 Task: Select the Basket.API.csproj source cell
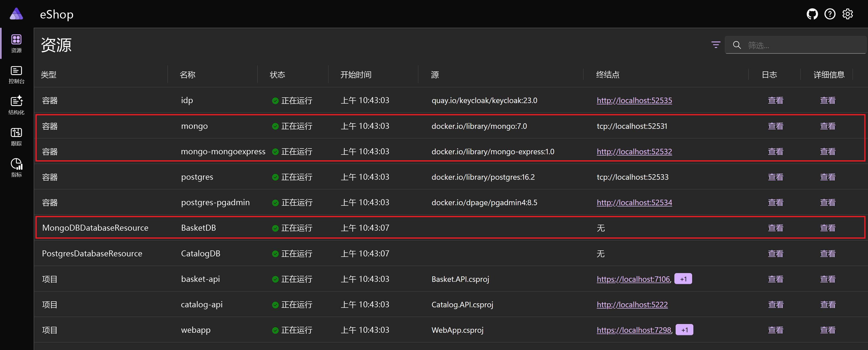click(460, 279)
